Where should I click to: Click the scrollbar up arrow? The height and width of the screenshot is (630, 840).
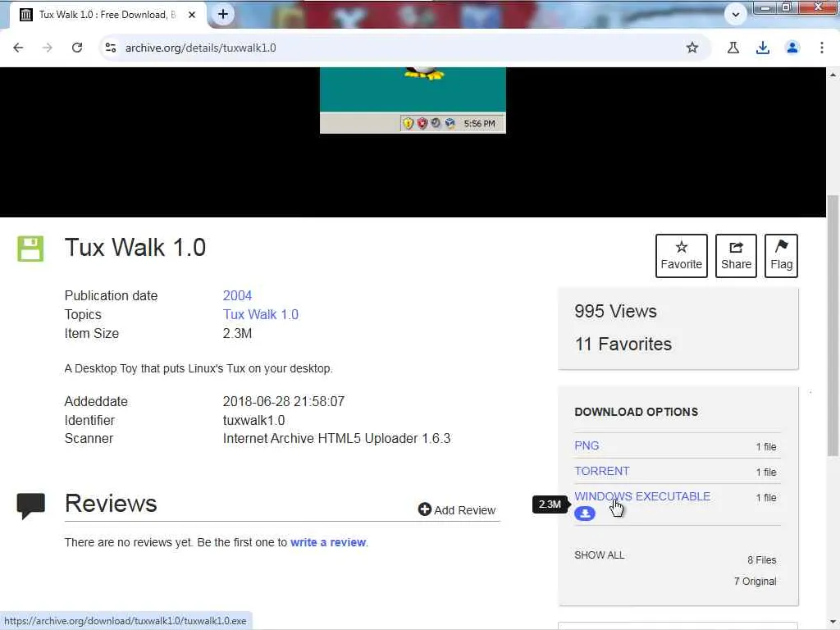[833, 75]
